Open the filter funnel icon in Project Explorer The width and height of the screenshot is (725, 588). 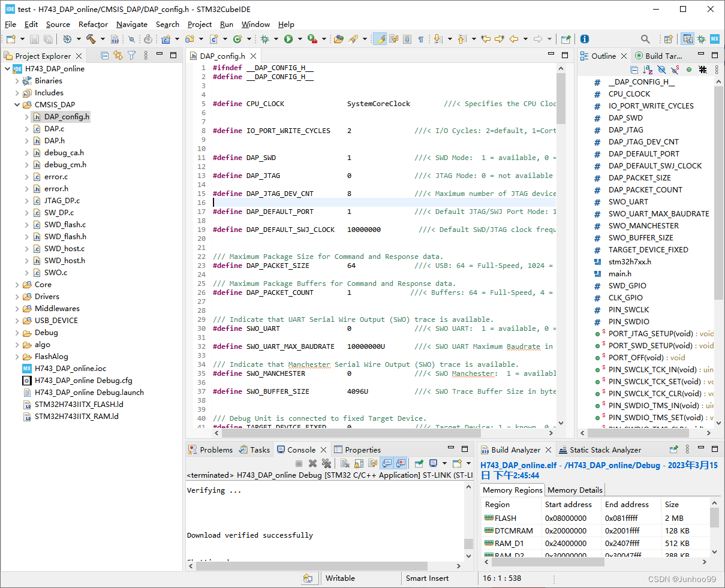tap(131, 56)
